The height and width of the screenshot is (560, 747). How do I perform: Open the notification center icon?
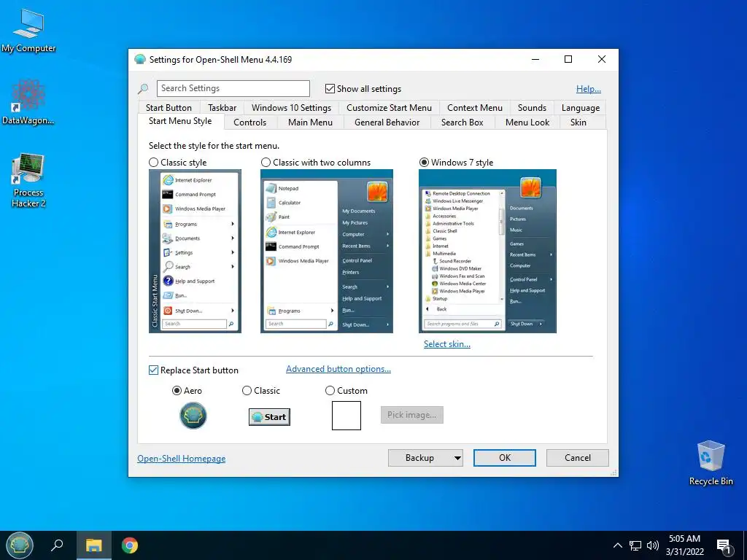pyautogui.click(x=724, y=546)
